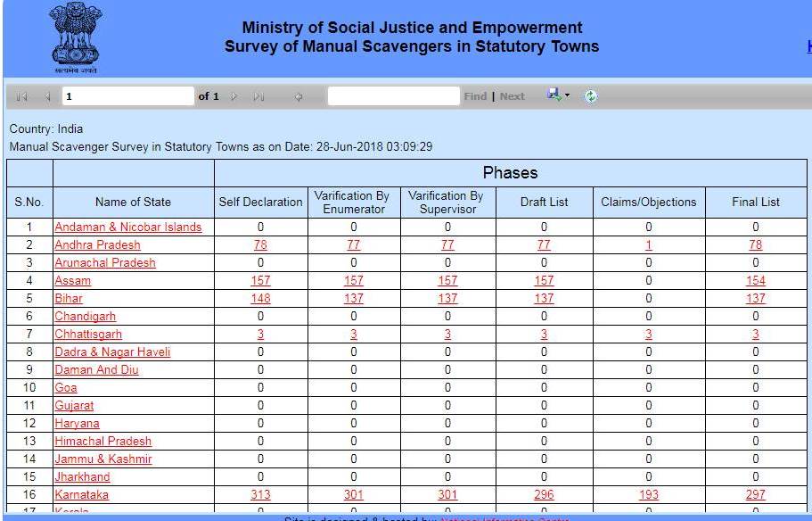Open Chhattisgarh Claims/Objections count 3

point(648,335)
